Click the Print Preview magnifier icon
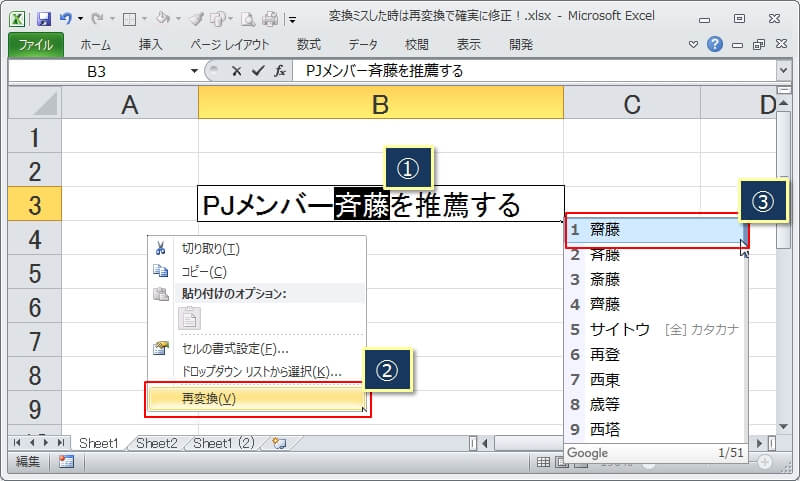 tap(248, 19)
